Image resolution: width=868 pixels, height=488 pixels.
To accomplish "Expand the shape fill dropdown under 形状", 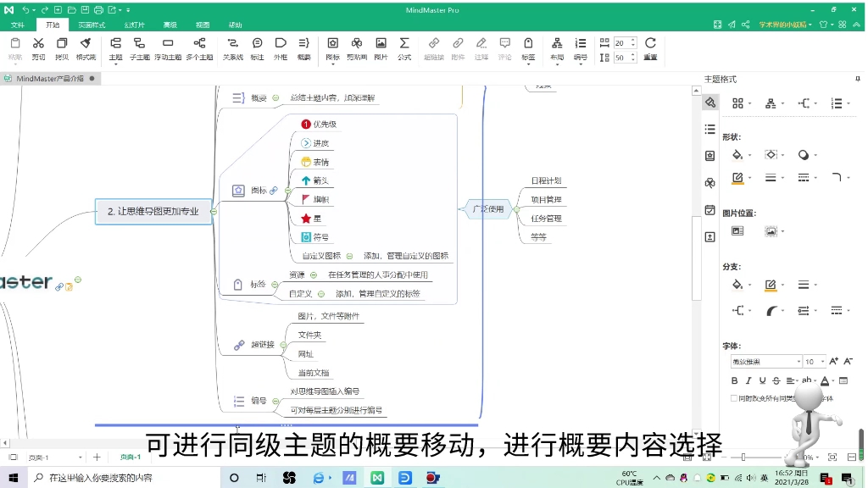I will pyautogui.click(x=750, y=155).
